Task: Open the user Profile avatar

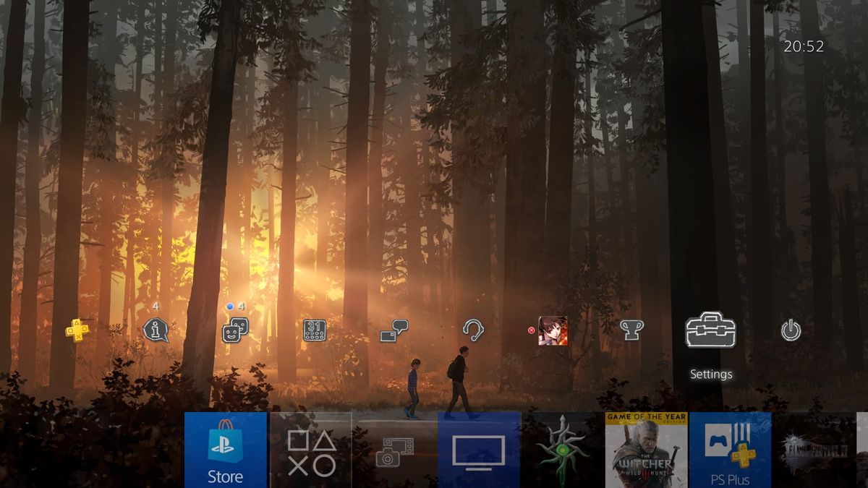Action: (x=552, y=330)
